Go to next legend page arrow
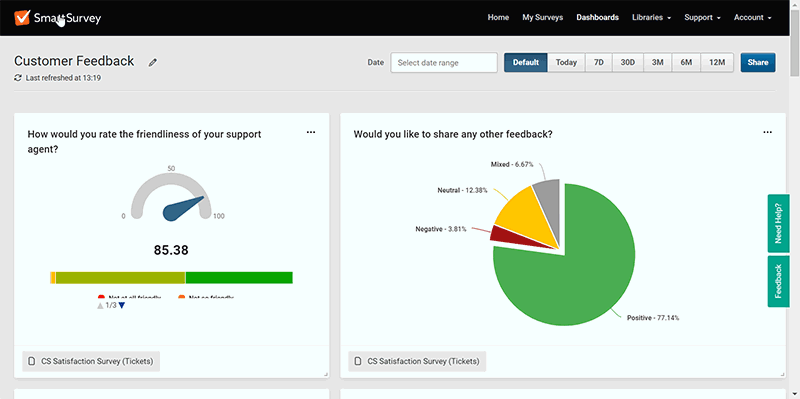The width and height of the screenshot is (800, 399). click(122, 306)
